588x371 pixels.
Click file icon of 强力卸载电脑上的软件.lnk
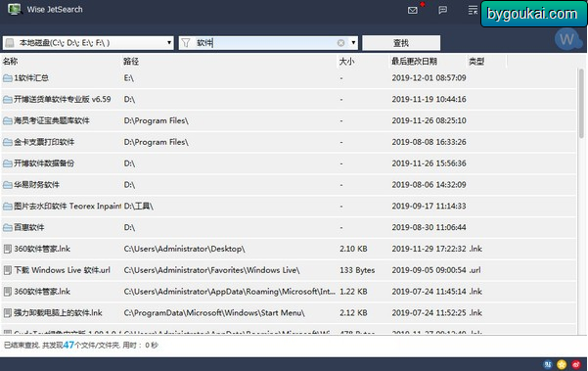8,313
